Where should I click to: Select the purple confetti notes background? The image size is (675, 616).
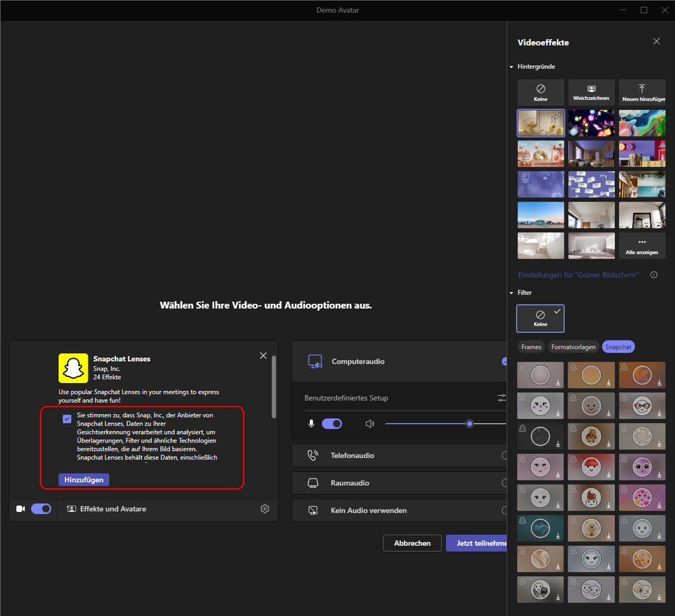coord(591,184)
